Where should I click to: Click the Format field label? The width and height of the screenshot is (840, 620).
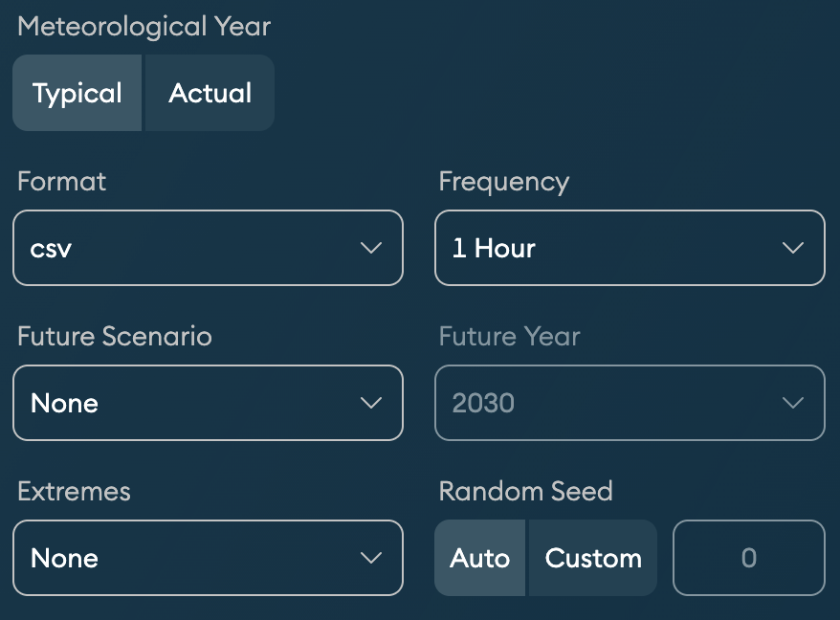pyautogui.click(x=61, y=182)
